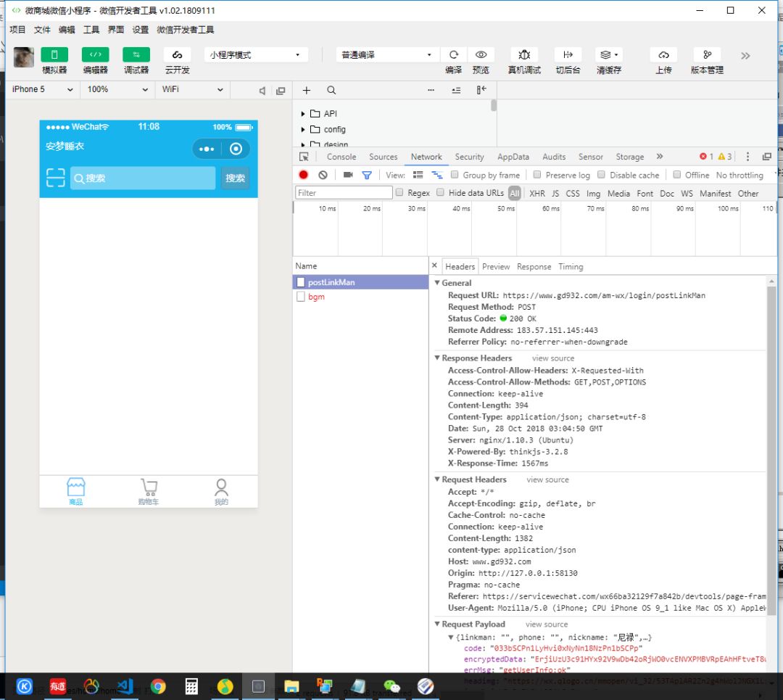Click the inspect element selector icon
This screenshot has height=700, width=783.
304,157
